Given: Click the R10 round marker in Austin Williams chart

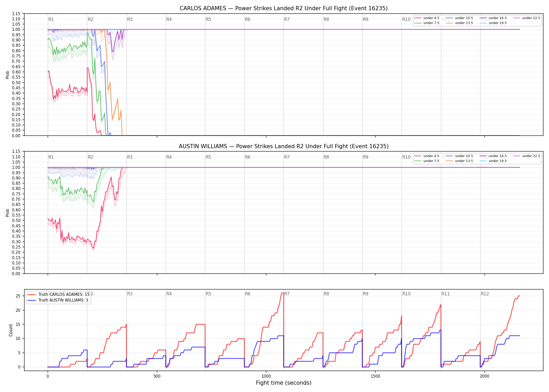Looking at the screenshot, I should coord(406,157).
